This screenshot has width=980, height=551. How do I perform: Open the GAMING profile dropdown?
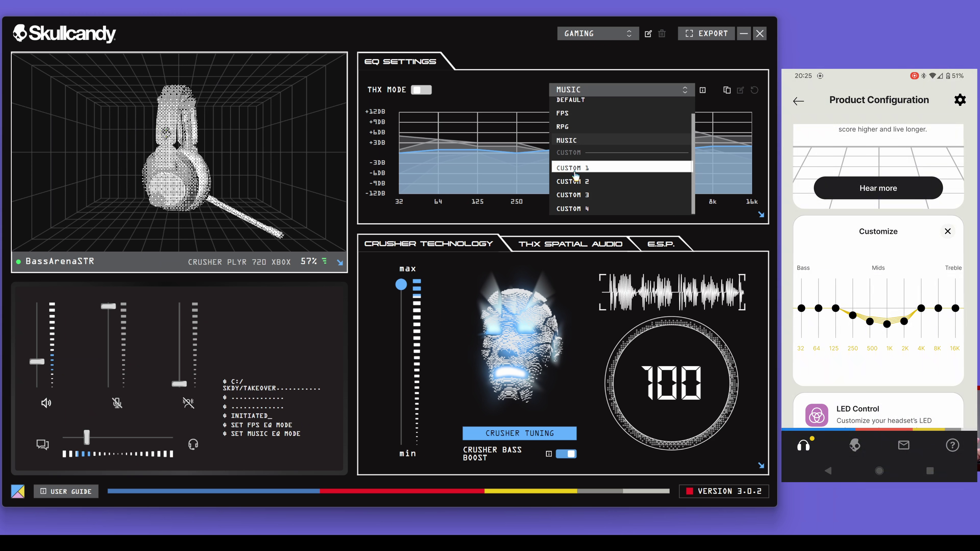click(x=597, y=34)
